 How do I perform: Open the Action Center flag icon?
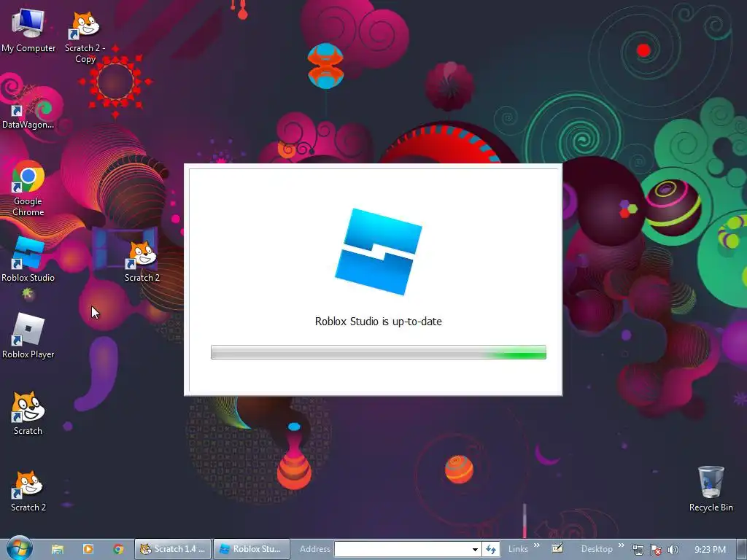pyautogui.click(x=656, y=550)
